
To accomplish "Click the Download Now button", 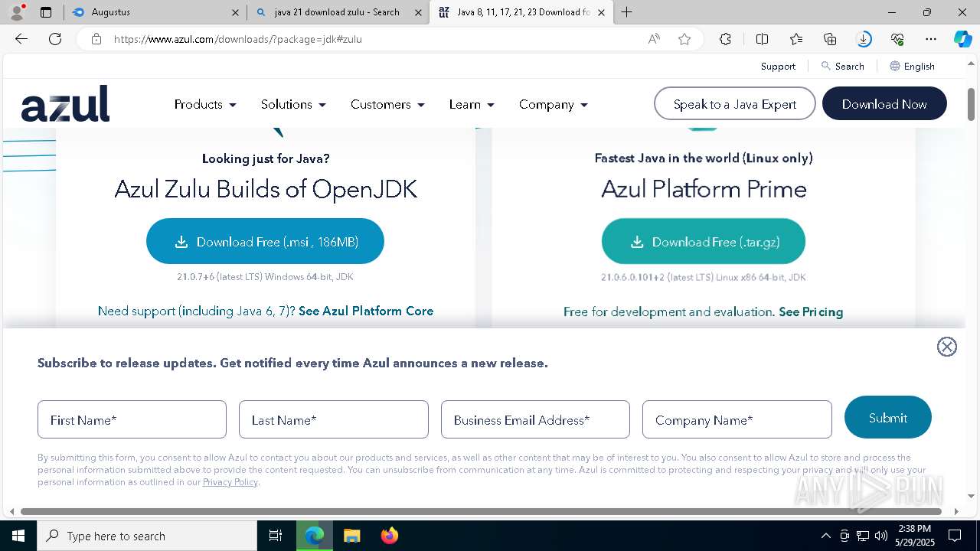I will 884,104.
